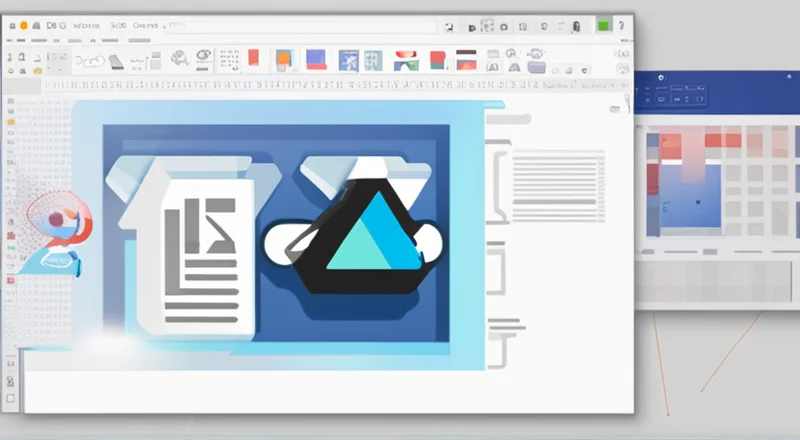The height and width of the screenshot is (440, 800).
Task: Select the large blue cell in right window
Action: [x=690, y=197]
